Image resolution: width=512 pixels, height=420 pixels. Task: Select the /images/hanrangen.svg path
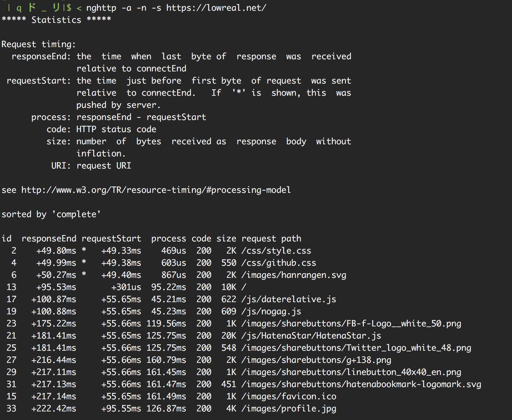tap(294, 275)
